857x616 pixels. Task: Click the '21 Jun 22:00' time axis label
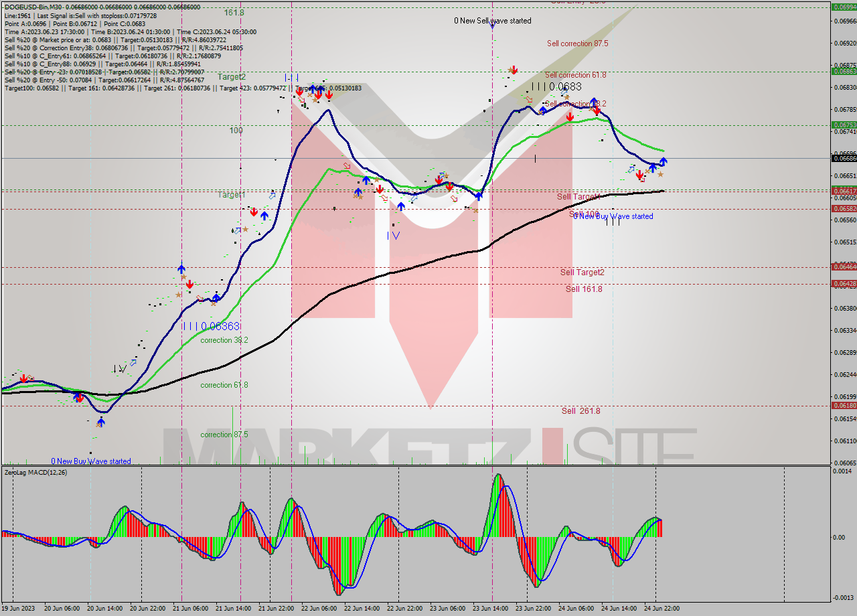[276, 609]
